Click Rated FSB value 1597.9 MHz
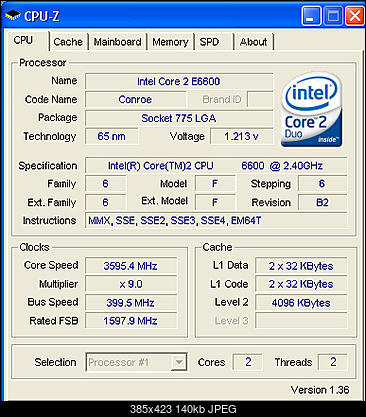Screen dimensions: 366x417 coord(131,321)
